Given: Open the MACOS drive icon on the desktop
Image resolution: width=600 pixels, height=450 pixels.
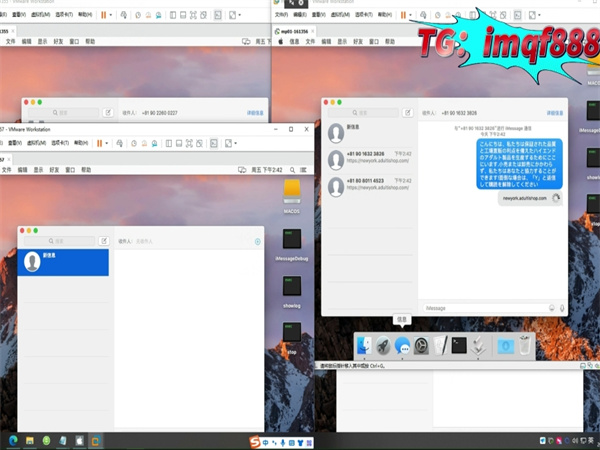Looking at the screenshot, I should coord(292,190).
